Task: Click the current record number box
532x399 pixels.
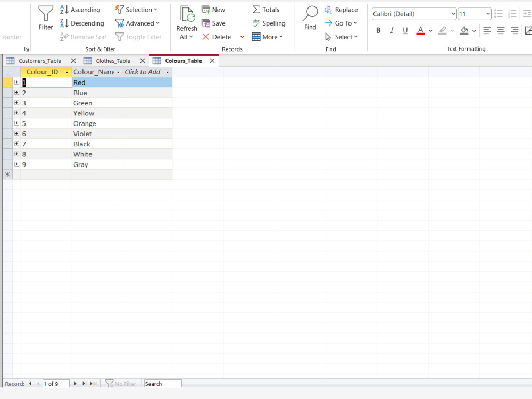Action: (56, 384)
